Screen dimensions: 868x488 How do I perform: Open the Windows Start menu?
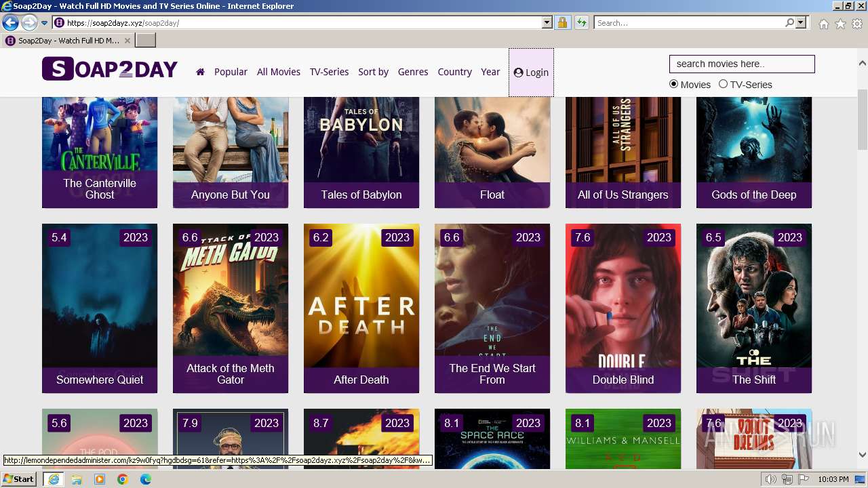[x=19, y=479]
